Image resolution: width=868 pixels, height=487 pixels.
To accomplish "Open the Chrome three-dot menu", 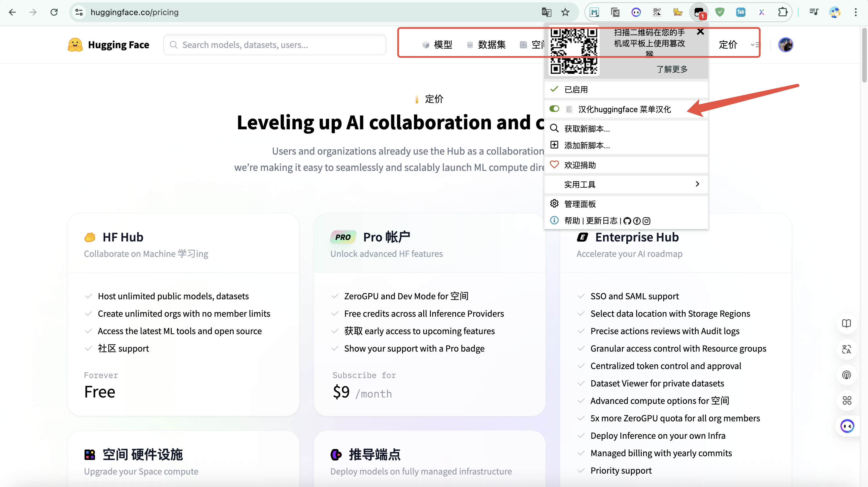I will (856, 12).
